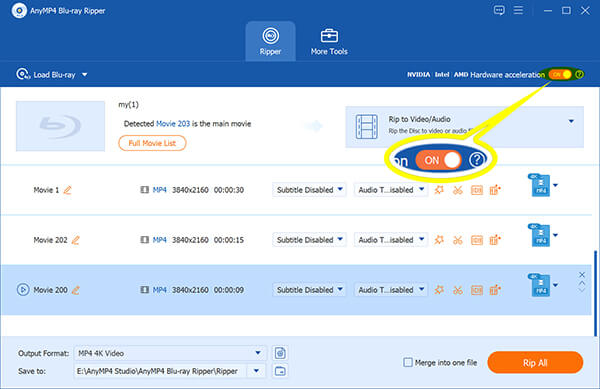Play Movie 200 preview
Screen dimensions: 600x389
pos(23,290)
